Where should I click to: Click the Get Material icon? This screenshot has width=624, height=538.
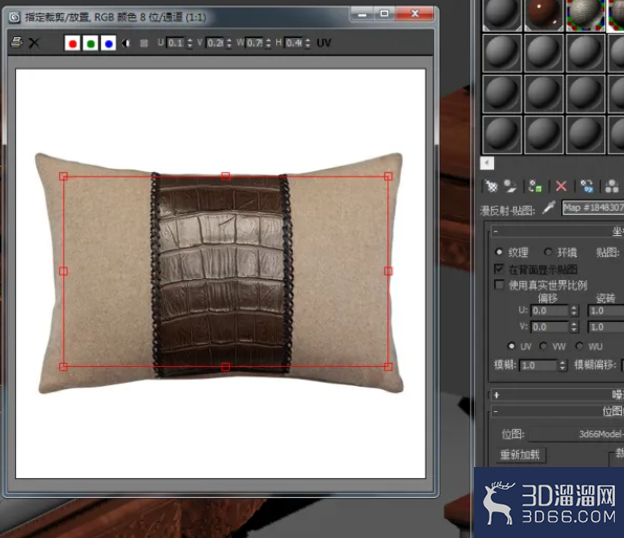coord(491,186)
